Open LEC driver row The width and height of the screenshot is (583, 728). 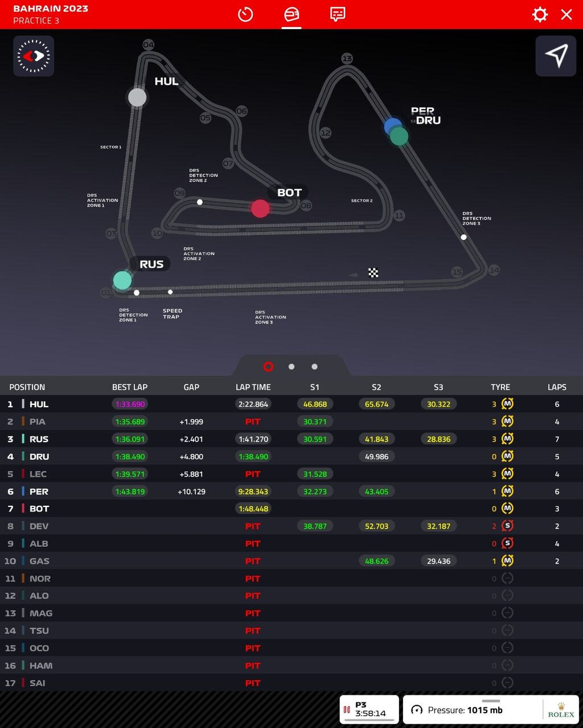(x=291, y=474)
